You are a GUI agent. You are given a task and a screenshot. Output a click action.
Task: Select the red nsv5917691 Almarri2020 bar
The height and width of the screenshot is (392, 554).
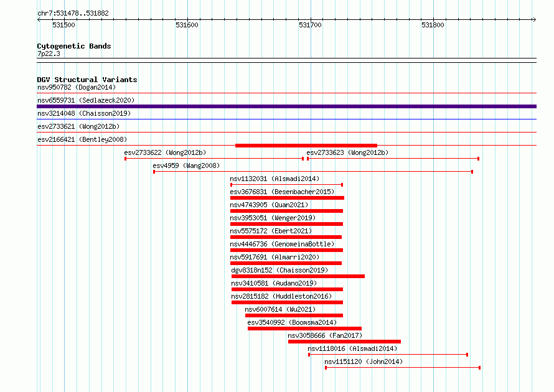tap(286, 263)
